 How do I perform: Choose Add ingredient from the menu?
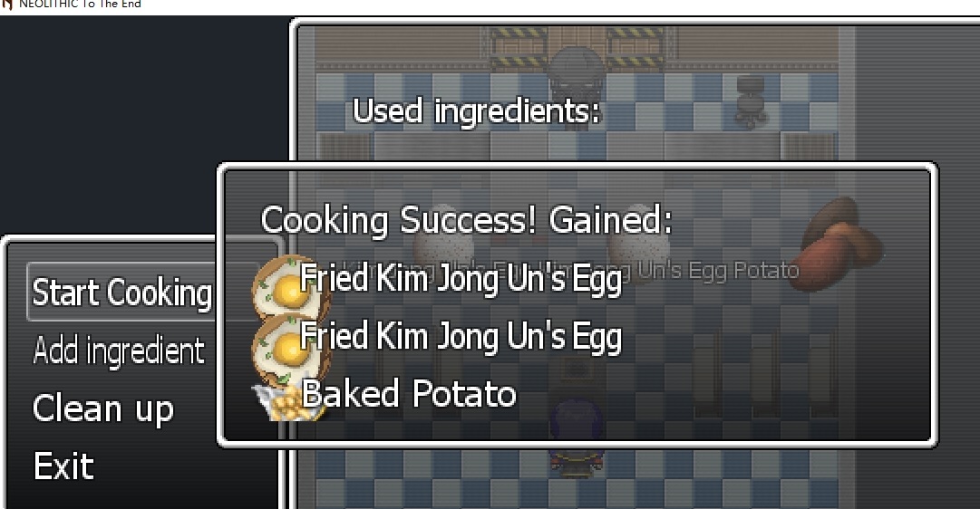[119, 351]
